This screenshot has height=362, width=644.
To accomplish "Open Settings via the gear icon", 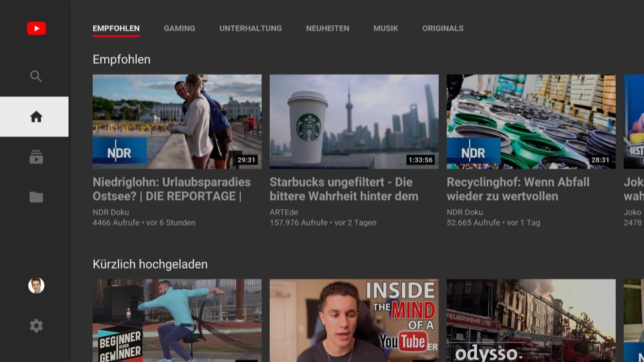I will point(36,326).
